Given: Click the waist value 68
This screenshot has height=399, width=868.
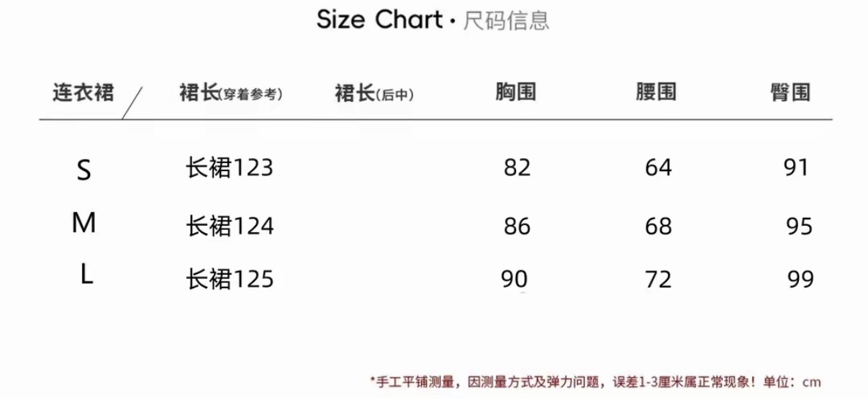Looking at the screenshot, I should tap(658, 226).
